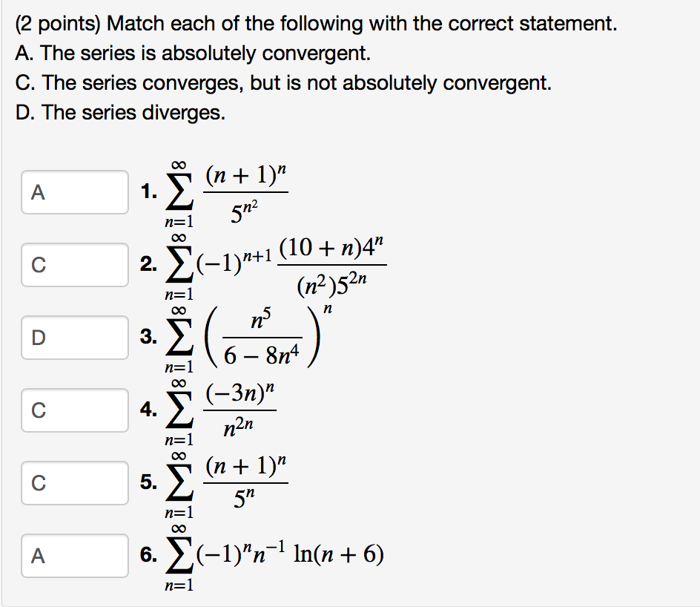Click the series formula for problem 1
The height and width of the screenshot is (607, 700).
[230, 189]
